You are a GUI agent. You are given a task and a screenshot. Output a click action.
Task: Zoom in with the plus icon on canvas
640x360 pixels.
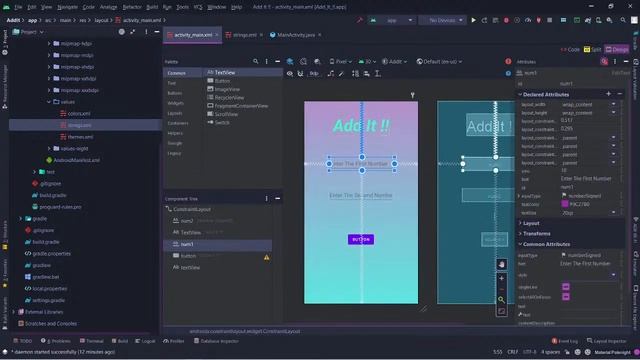tap(502, 278)
